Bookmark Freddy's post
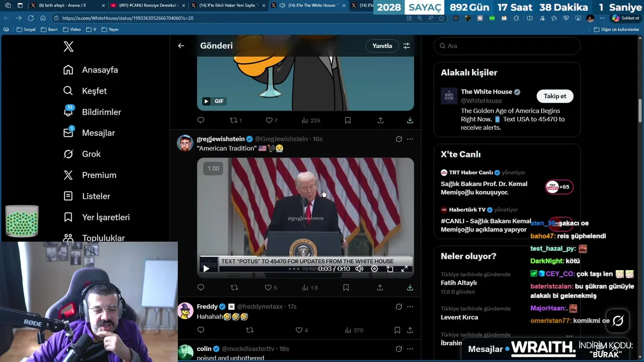 coord(397,330)
